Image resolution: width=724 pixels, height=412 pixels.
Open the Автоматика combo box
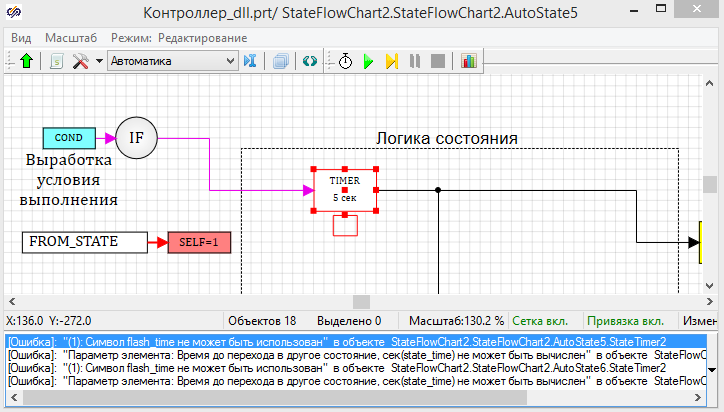click(x=173, y=61)
